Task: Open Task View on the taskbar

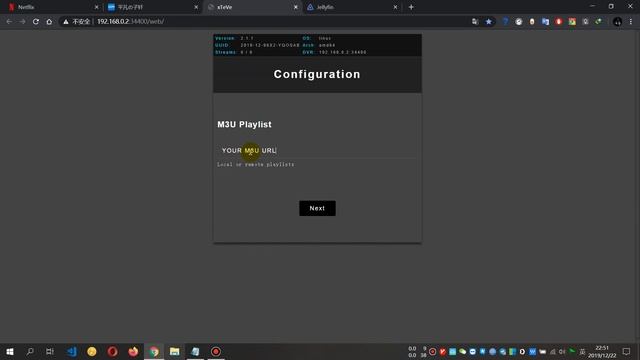Action: click(x=50, y=351)
